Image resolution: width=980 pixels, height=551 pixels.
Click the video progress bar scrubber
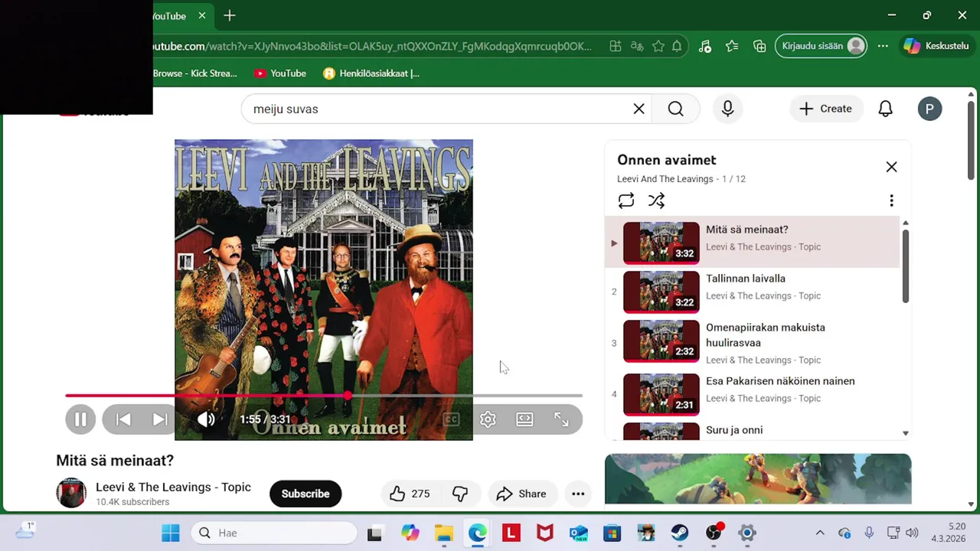[x=348, y=396]
